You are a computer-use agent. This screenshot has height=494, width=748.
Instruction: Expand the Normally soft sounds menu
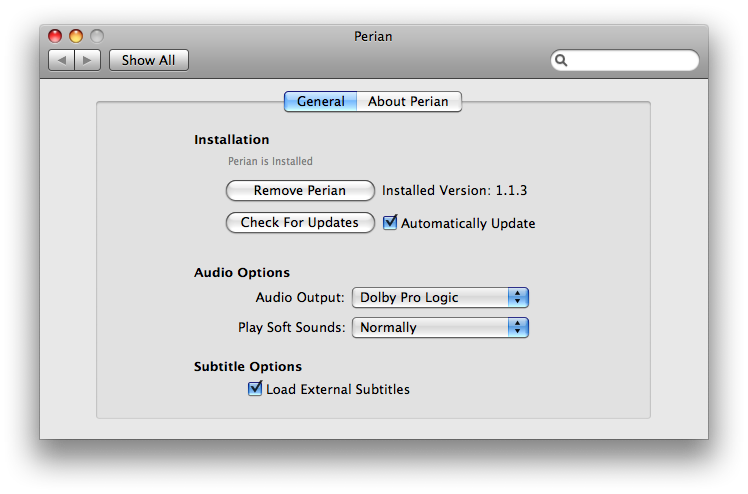(x=430, y=327)
